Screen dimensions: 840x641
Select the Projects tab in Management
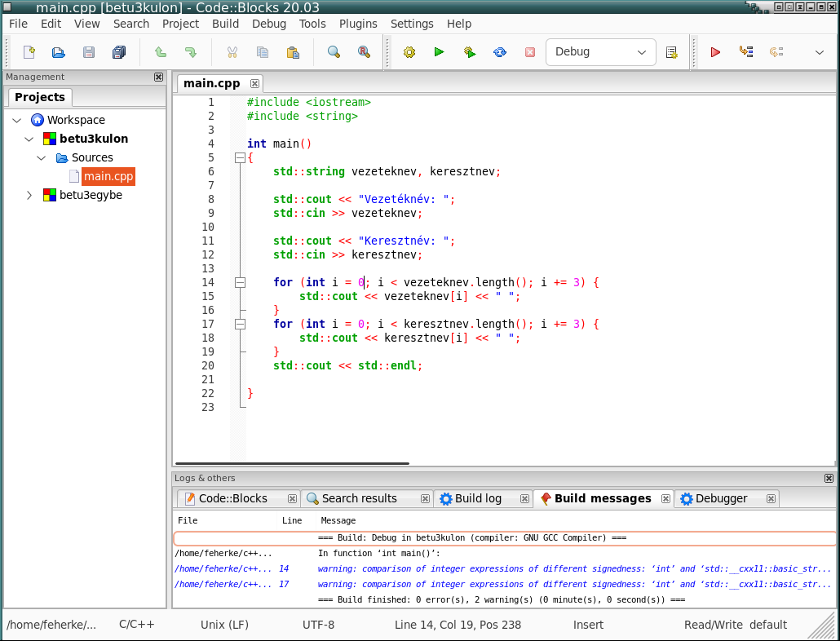[x=40, y=97]
